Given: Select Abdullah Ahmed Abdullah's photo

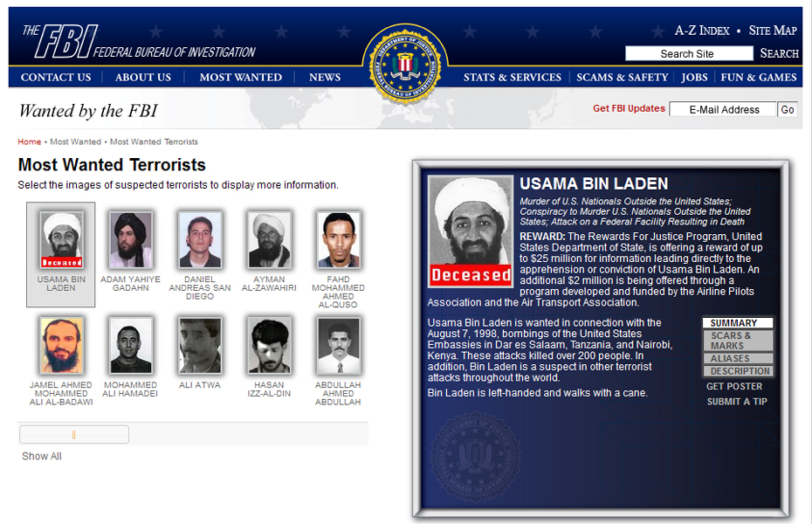Looking at the screenshot, I should pyautogui.click(x=339, y=345).
